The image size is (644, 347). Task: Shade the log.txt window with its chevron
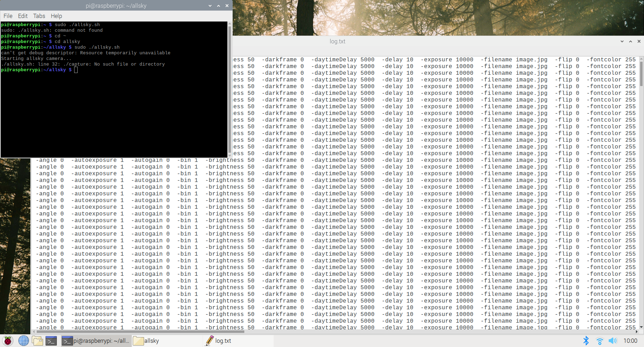[x=621, y=41]
